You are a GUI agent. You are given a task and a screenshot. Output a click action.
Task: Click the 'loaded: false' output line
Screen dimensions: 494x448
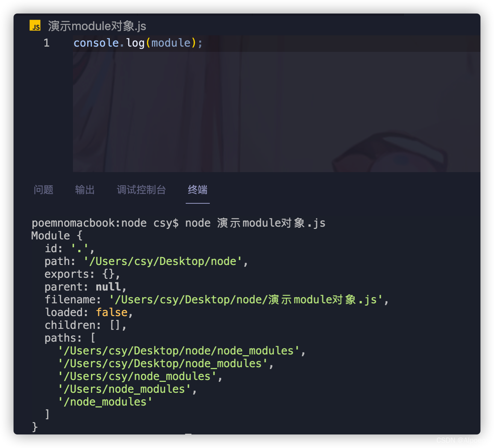pos(89,312)
